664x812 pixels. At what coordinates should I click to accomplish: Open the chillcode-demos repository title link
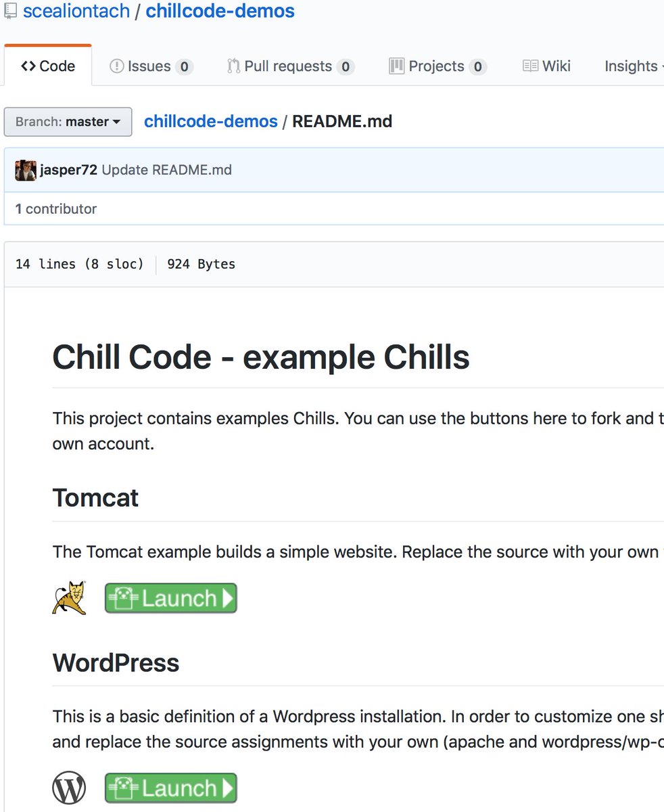click(220, 12)
